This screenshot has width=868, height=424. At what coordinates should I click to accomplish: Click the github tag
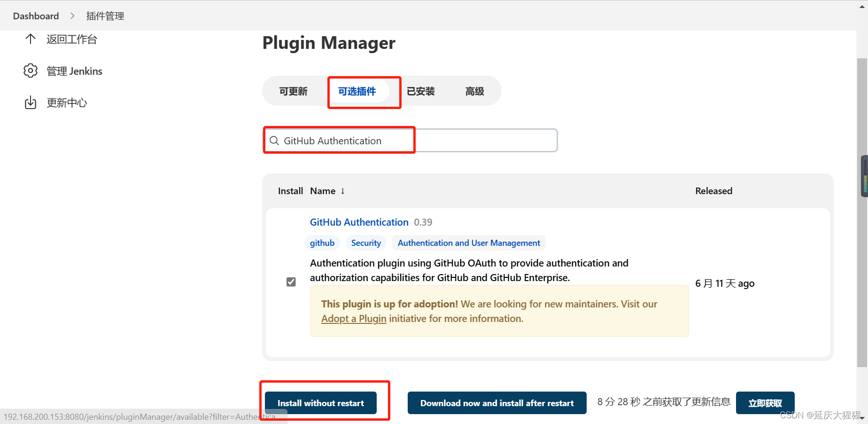(322, 243)
